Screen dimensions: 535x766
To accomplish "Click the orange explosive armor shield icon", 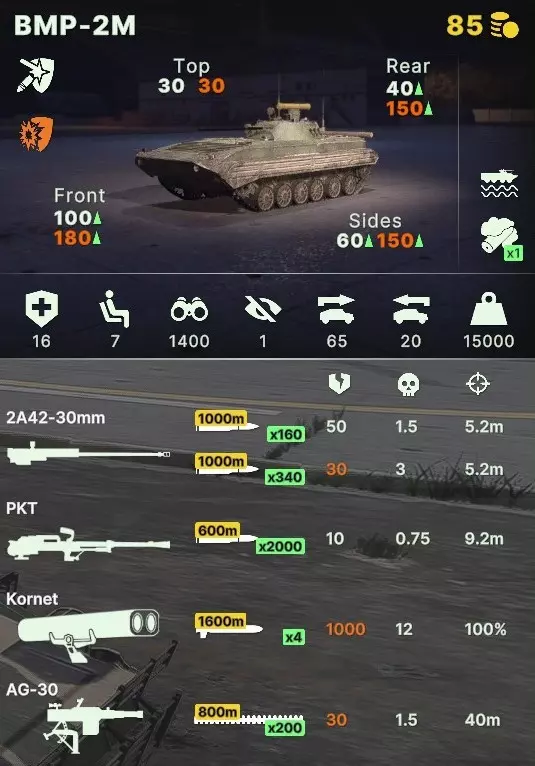I will point(36,133).
